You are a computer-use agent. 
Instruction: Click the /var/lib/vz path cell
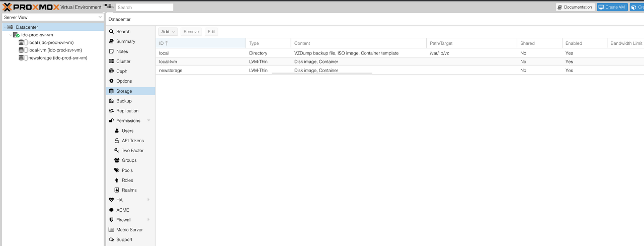[x=471, y=53]
